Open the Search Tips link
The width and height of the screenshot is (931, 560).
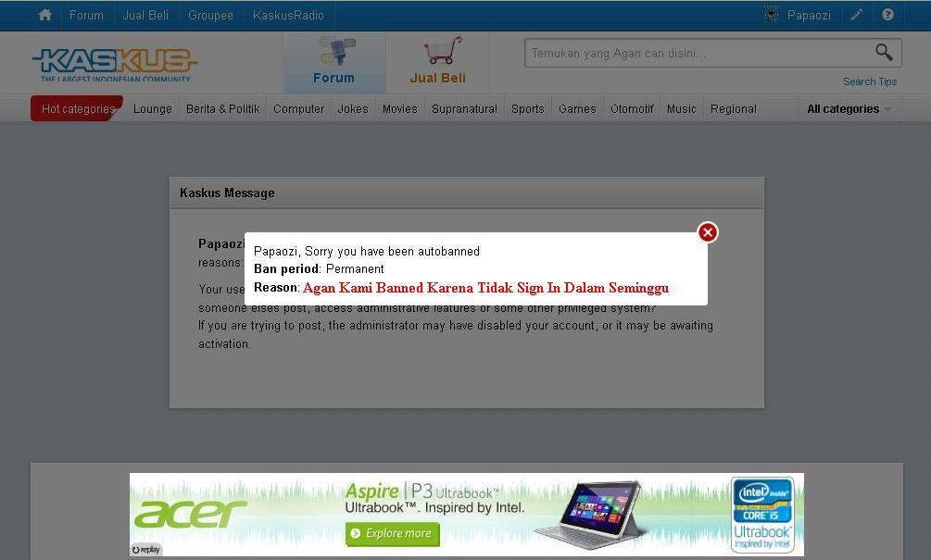pos(870,81)
